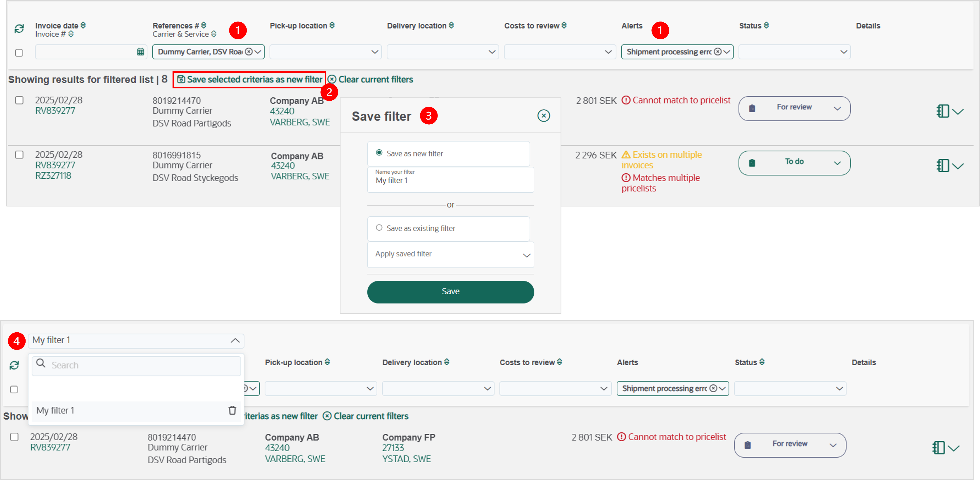Select Save as existing filter radio option

click(x=379, y=228)
